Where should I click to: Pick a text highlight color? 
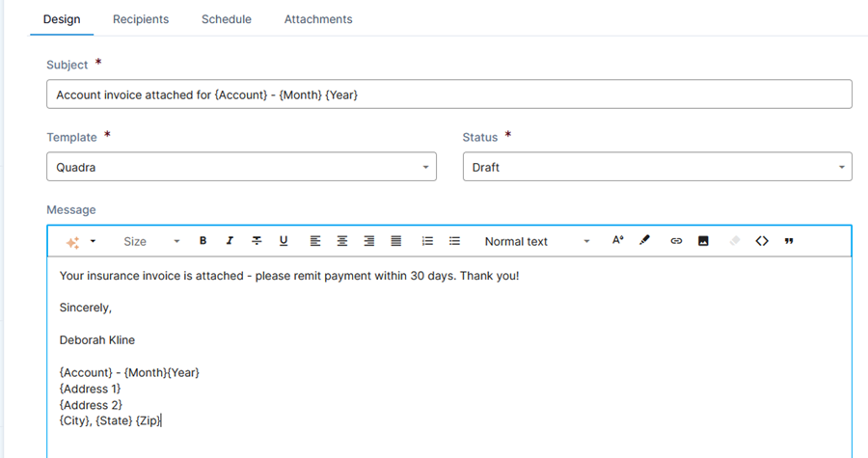point(645,241)
